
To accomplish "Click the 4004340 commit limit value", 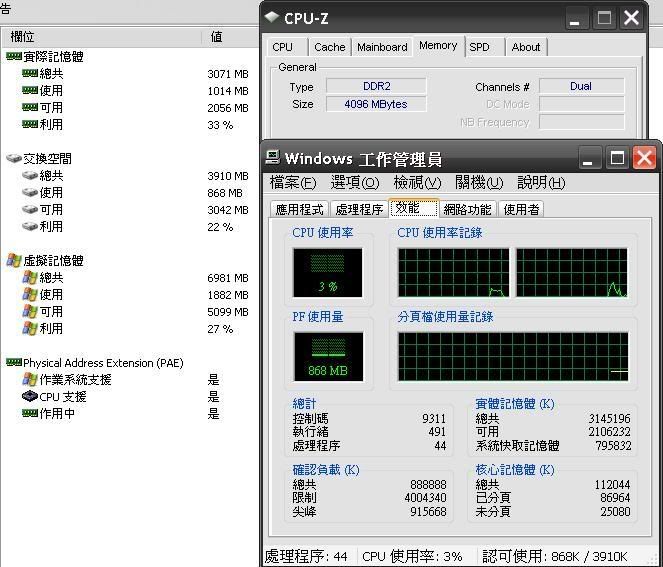I will (425, 498).
